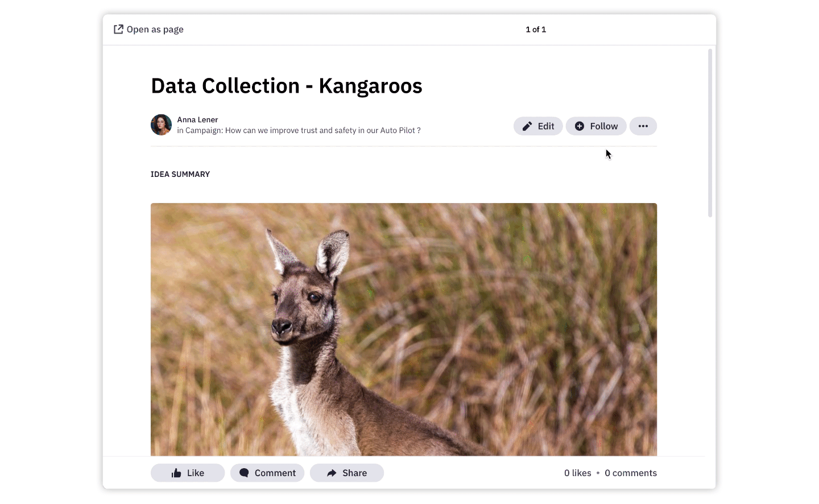This screenshot has height=504, width=819.
Task: Open the Auto Pilot campaign link
Action: [322, 131]
